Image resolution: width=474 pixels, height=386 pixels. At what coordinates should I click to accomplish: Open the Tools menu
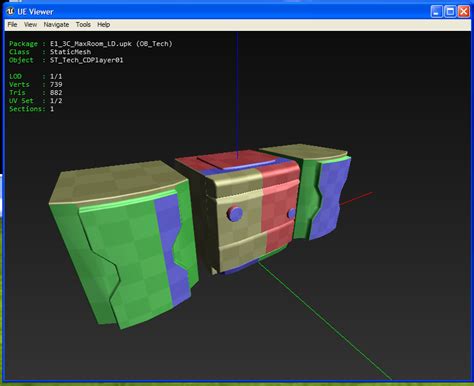pos(83,25)
